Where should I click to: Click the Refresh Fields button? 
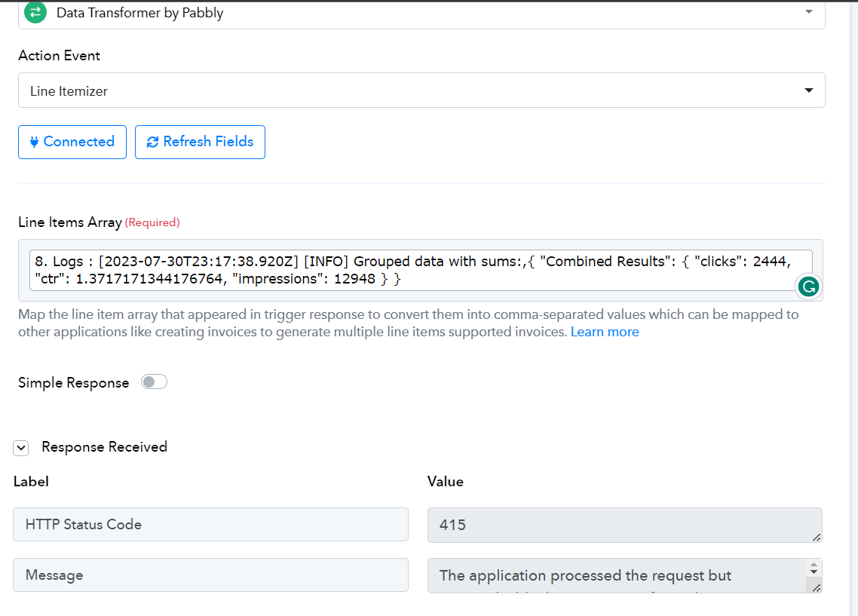pos(200,143)
